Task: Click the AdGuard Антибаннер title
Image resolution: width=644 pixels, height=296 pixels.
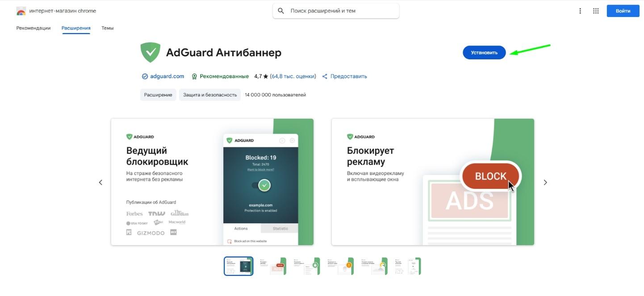Action: 224,53
